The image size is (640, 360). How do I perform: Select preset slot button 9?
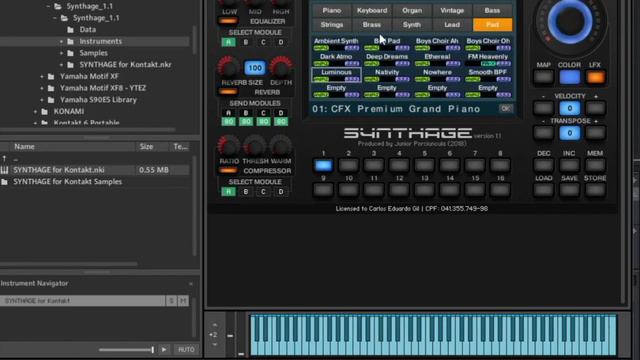[323, 190]
